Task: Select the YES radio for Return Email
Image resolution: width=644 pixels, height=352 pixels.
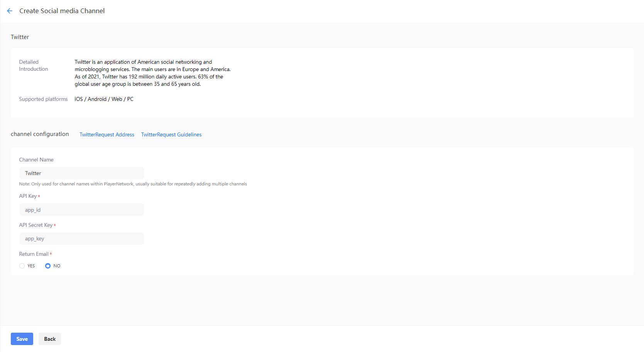Action: (22, 266)
